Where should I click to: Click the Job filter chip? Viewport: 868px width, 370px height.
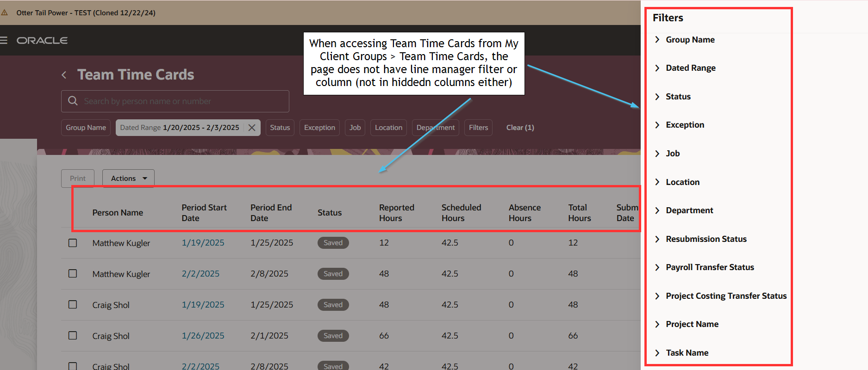[x=355, y=128]
